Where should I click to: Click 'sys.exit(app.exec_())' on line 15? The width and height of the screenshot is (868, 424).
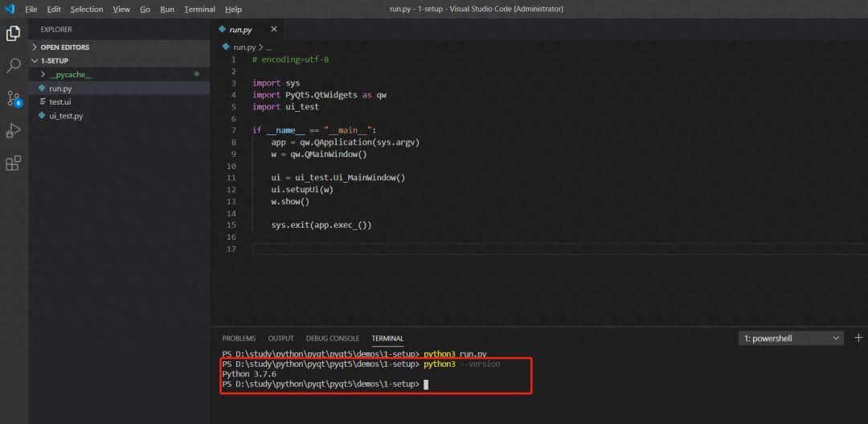321,225
